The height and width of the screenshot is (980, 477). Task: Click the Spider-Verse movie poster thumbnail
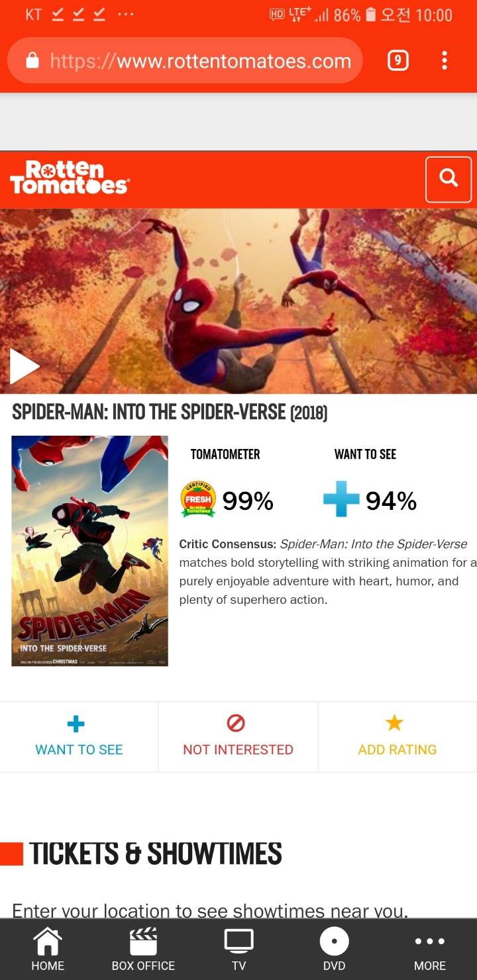[89, 550]
